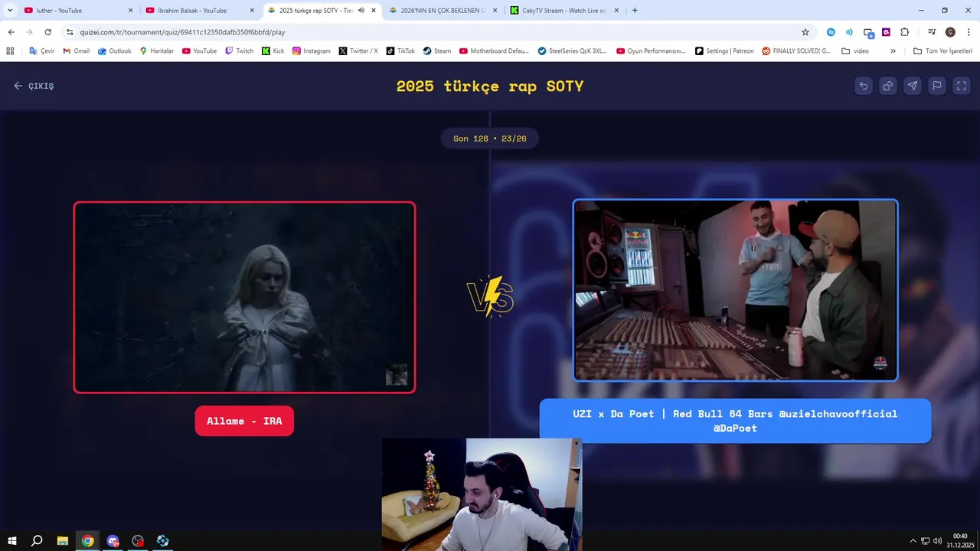This screenshot has height=551, width=980.
Task: Expand the video bookmarks folder
Action: [854, 51]
